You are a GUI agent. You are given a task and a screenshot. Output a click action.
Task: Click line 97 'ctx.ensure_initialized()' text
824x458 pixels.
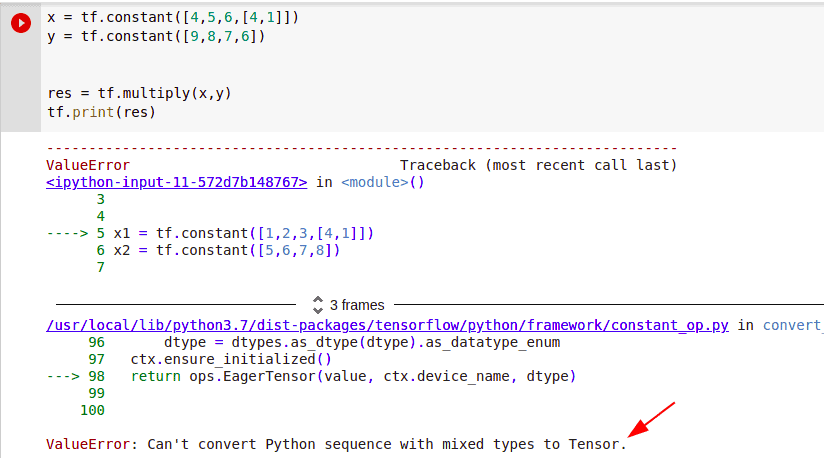pos(231,359)
